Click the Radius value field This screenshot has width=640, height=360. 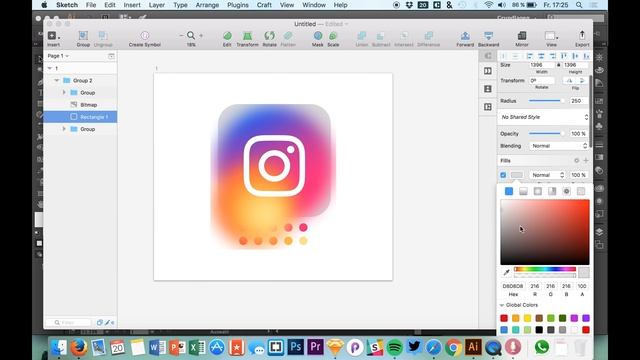579,101
